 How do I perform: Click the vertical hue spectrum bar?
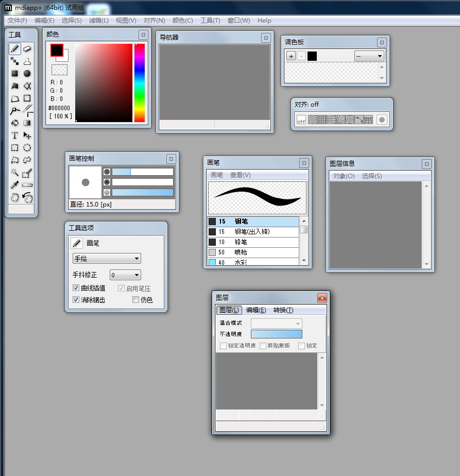pyautogui.click(x=140, y=83)
